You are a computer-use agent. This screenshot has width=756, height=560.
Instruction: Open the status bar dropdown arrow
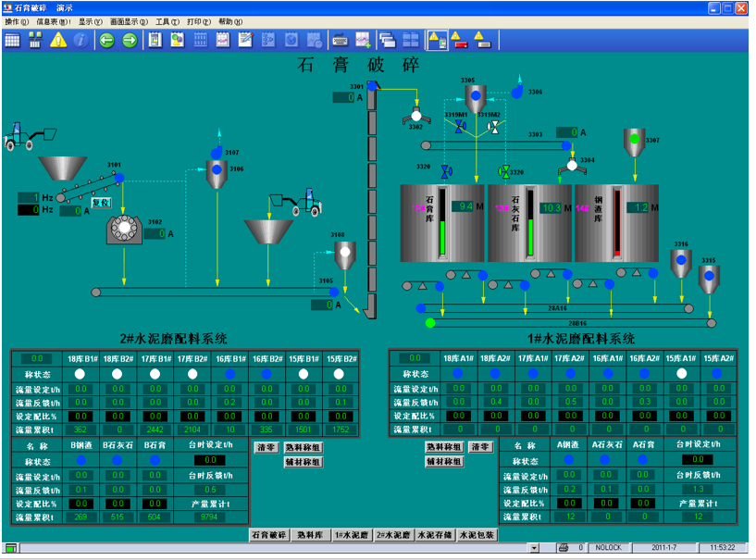tap(534, 548)
